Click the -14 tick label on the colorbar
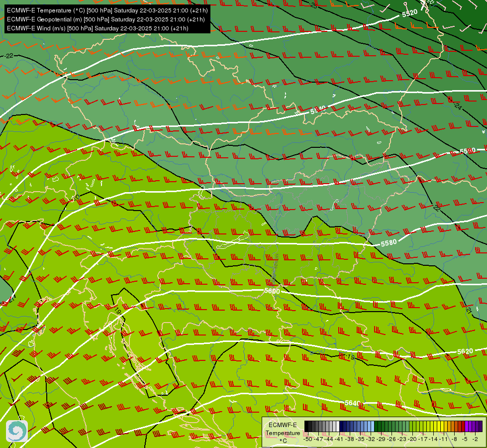487x448 pixels. tap(433, 439)
